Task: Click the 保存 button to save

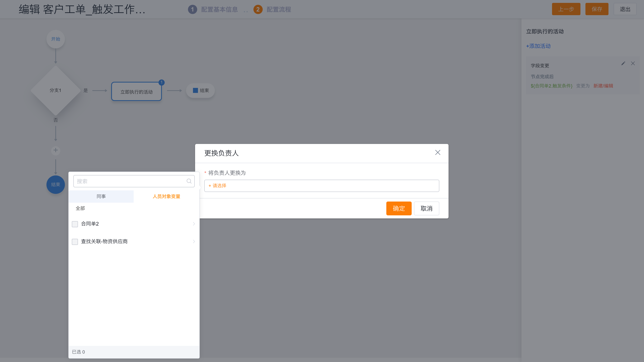Action: pos(597,9)
